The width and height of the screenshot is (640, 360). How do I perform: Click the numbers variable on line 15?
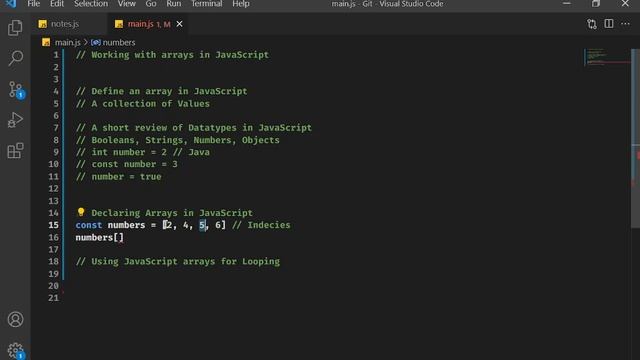pyautogui.click(x=126, y=225)
